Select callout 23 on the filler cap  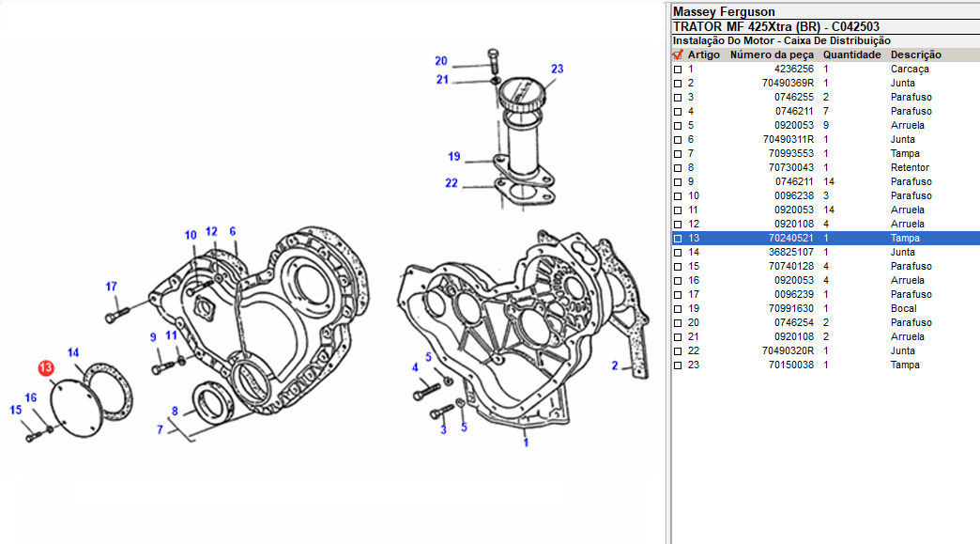coord(557,69)
